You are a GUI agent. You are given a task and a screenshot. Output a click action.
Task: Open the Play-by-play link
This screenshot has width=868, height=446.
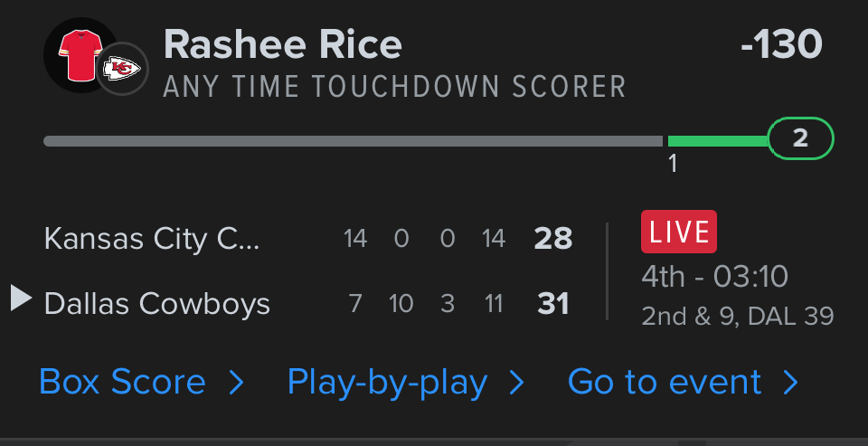pos(387,383)
